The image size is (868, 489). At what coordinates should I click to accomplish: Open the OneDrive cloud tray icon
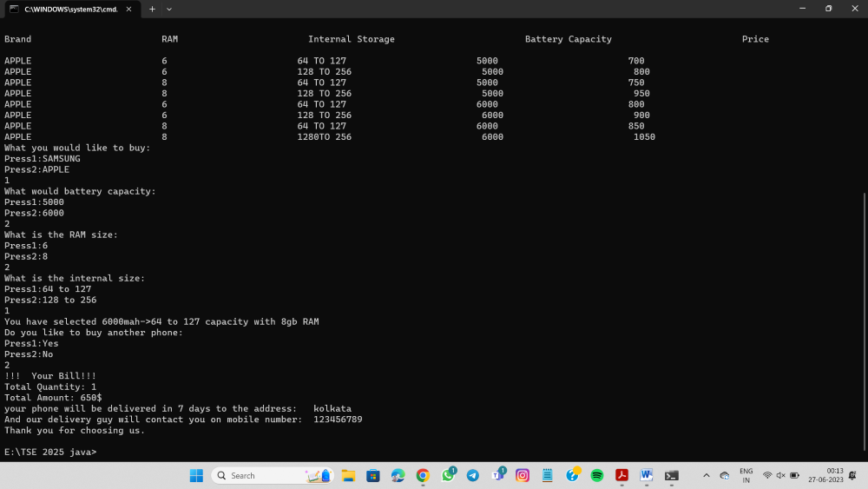[725, 475]
